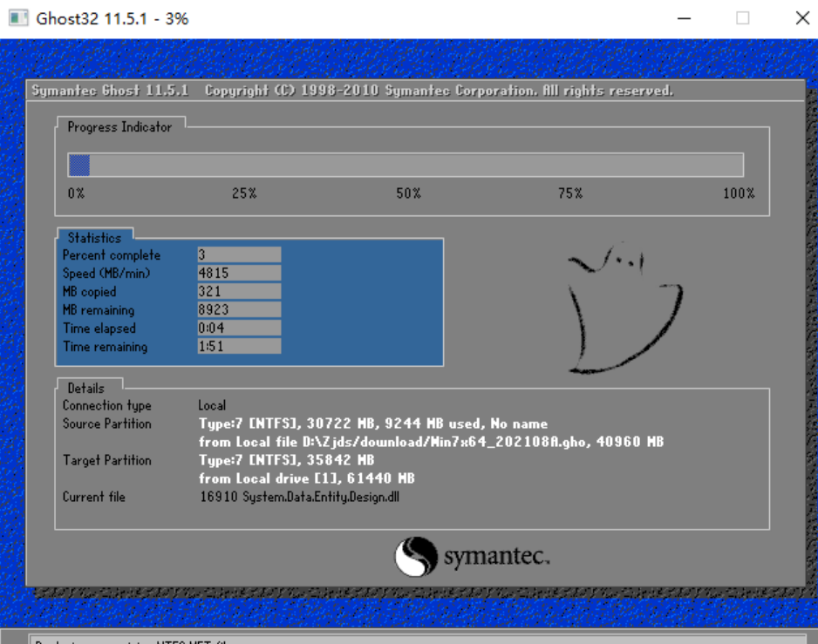Click the ghost mascot drawing
Image resolution: width=818 pixels, height=644 pixels.
pyautogui.click(x=623, y=309)
